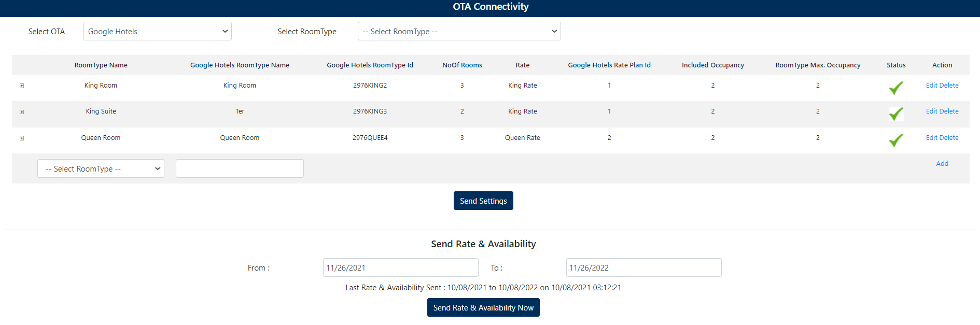Expand the King Suite row

(x=22, y=112)
